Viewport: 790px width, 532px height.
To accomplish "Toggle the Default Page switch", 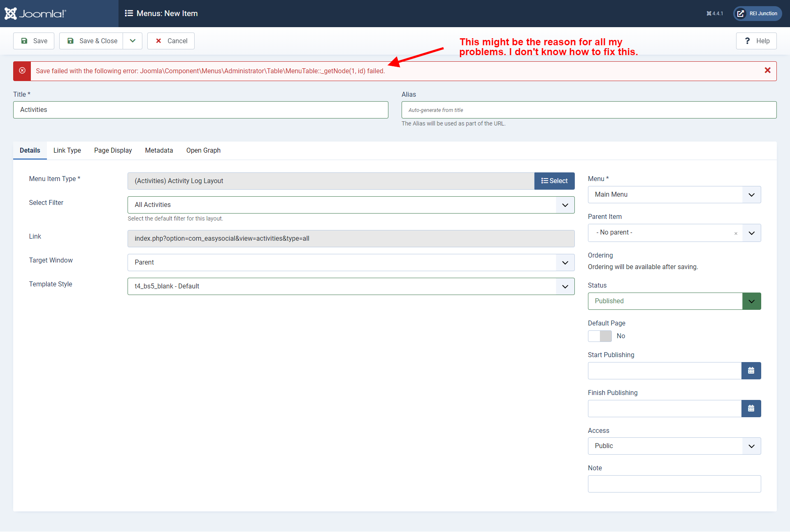I will click(x=599, y=336).
